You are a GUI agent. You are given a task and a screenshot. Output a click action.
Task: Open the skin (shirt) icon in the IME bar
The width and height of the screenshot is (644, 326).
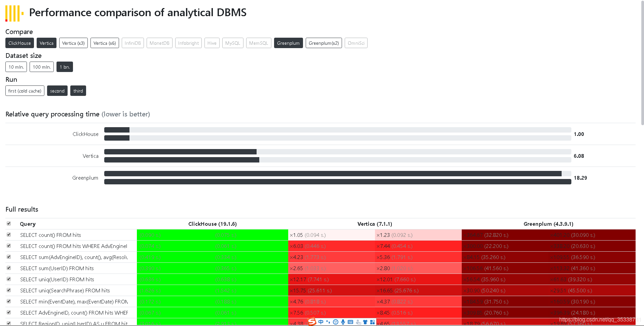[x=365, y=322]
